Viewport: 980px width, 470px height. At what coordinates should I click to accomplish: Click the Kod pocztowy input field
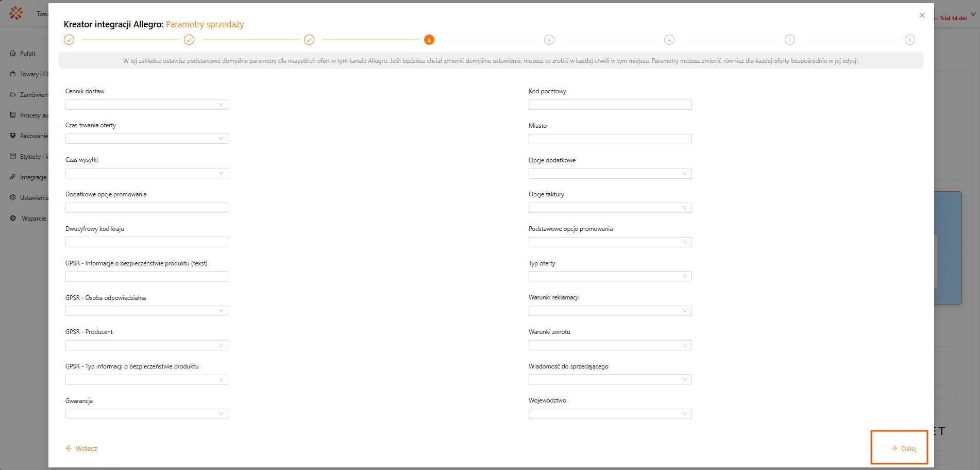[610, 105]
